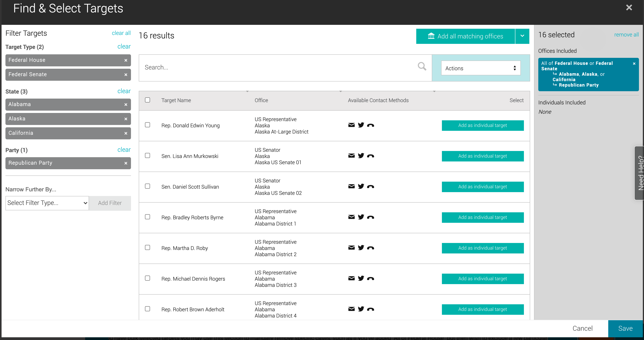The width and height of the screenshot is (644, 340).
Task: Check the select-all checkbox in table header
Action: click(x=147, y=100)
